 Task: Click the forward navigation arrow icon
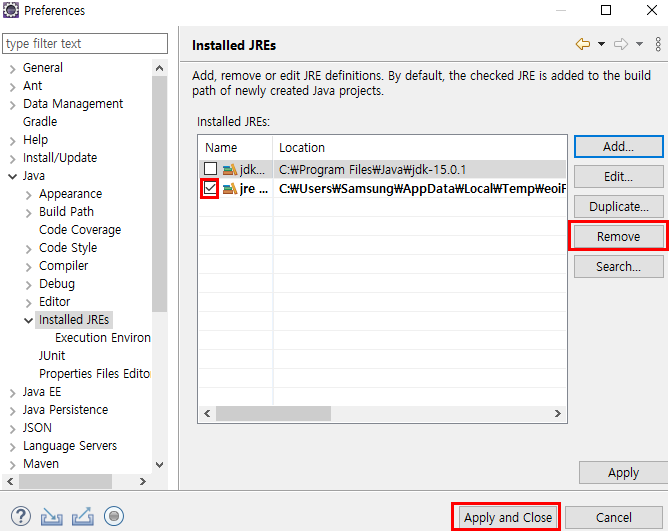click(621, 44)
